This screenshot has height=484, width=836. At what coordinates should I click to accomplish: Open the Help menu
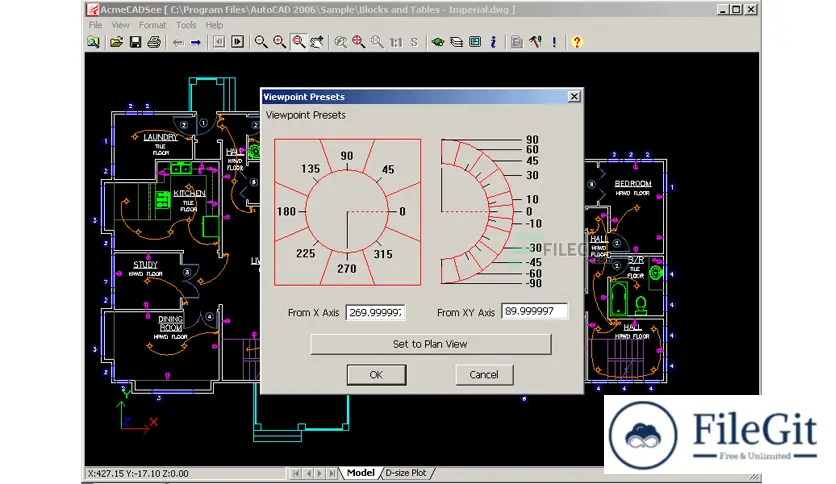[x=214, y=25]
